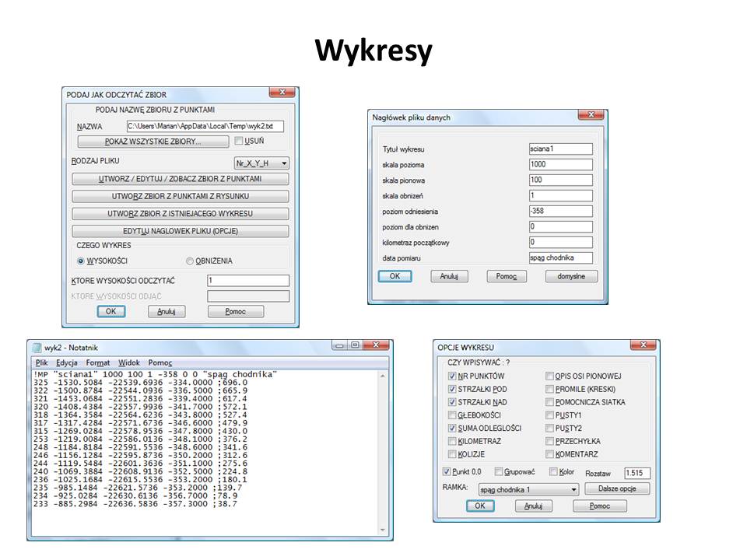Enable Grupować checkbox
This screenshot has height=560, width=747.
tap(498, 471)
